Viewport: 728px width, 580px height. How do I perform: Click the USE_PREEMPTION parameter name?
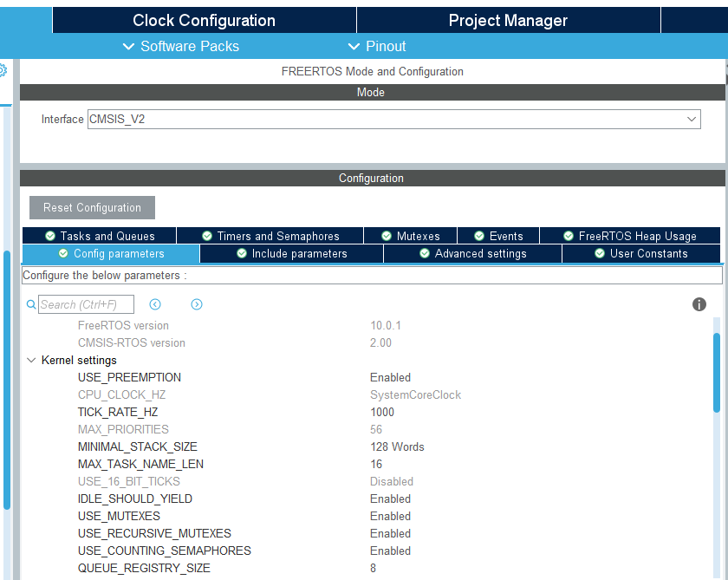[x=129, y=377]
